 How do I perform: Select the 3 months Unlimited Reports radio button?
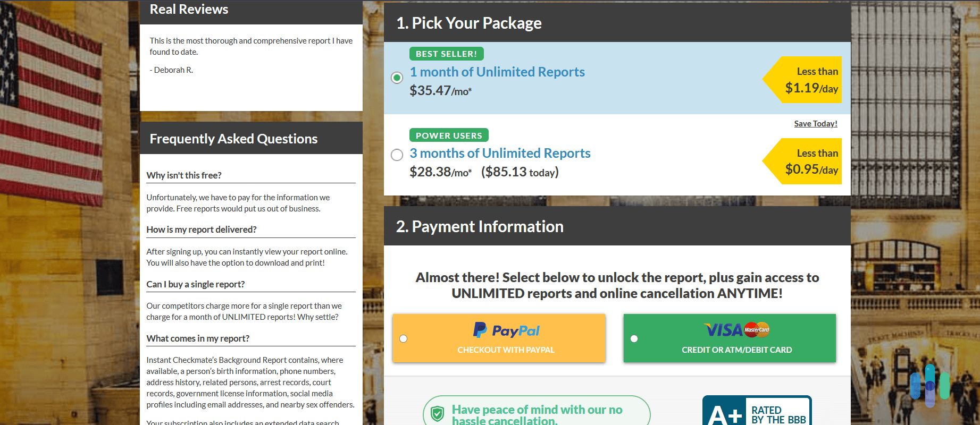click(397, 155)
